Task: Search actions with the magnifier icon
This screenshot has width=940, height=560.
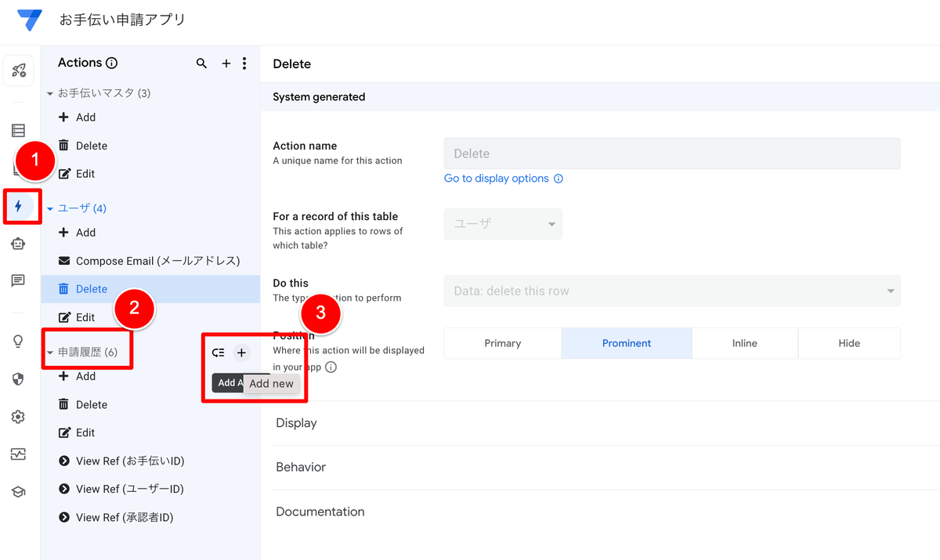Action: [x=201, y=63]
